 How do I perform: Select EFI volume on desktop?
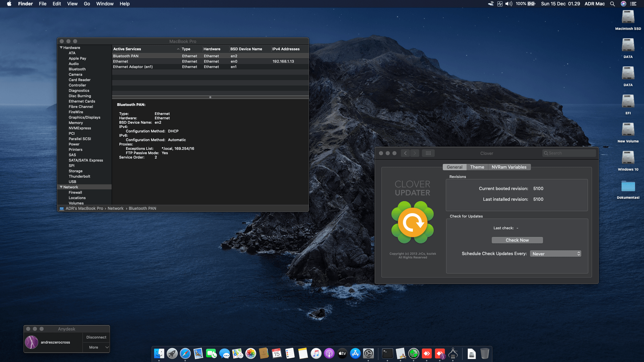pos(628,105)
